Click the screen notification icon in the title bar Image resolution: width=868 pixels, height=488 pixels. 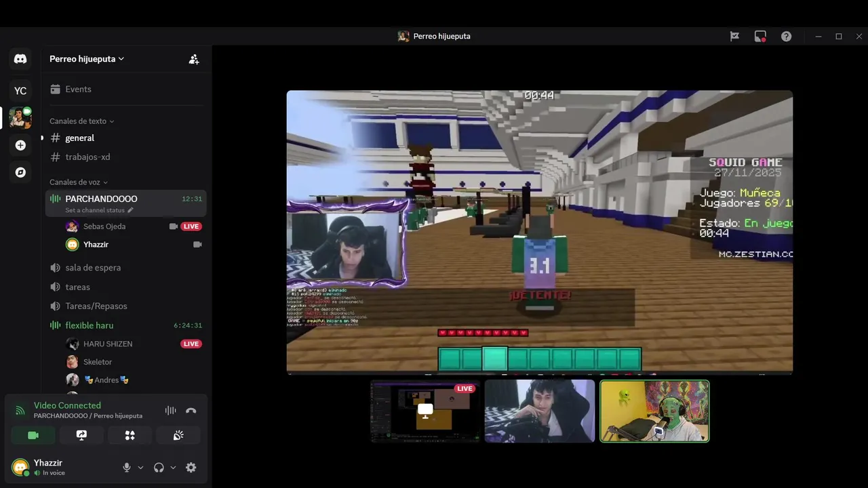[x=760, y=37]
